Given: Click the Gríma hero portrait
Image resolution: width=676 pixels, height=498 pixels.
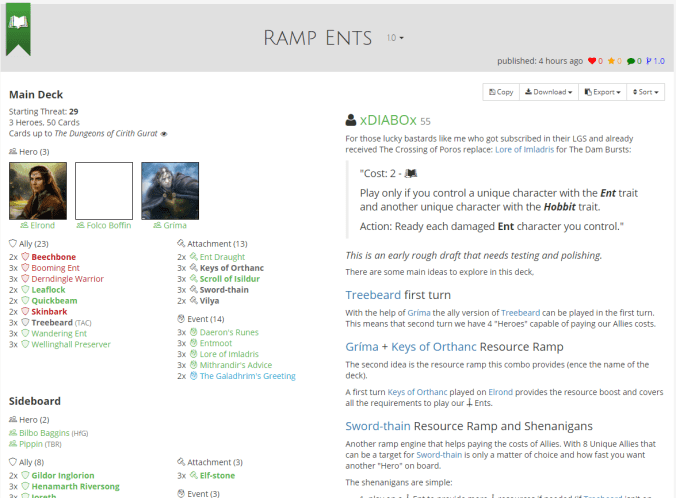Looking at the screenshot, I should coord(170,191).
